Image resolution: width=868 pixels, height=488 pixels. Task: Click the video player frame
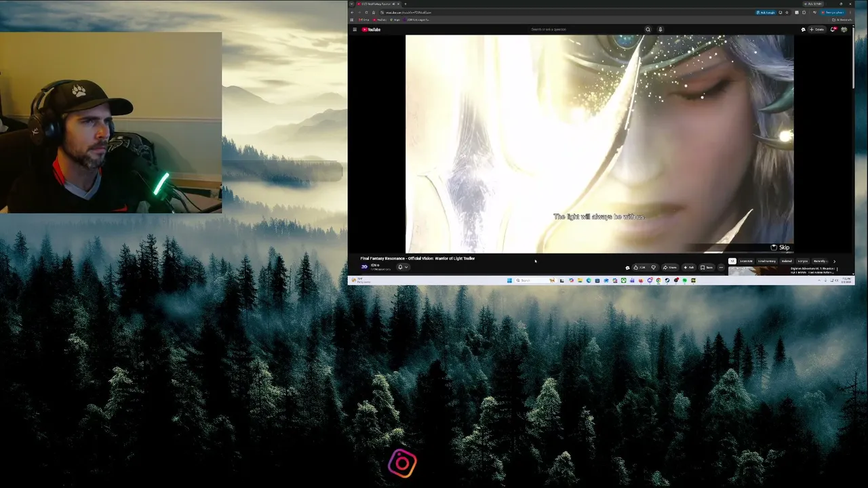point(599,144)
